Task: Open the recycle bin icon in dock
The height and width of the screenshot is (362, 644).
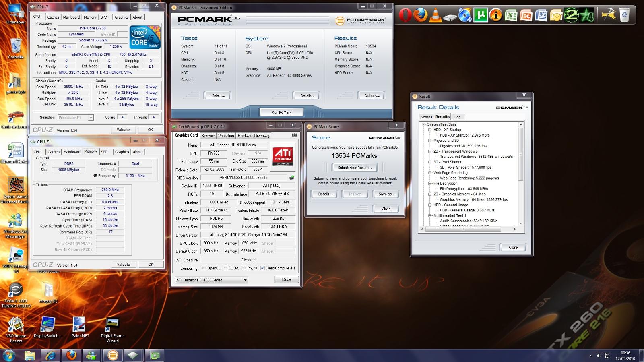Action: click(x=624, y=15)
